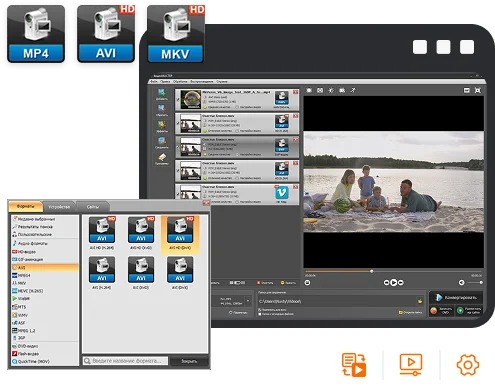Image resolution: width=495 pixels, height=392 pixels.
Task: Select the Форматы tab
Action: coord(25,207)
